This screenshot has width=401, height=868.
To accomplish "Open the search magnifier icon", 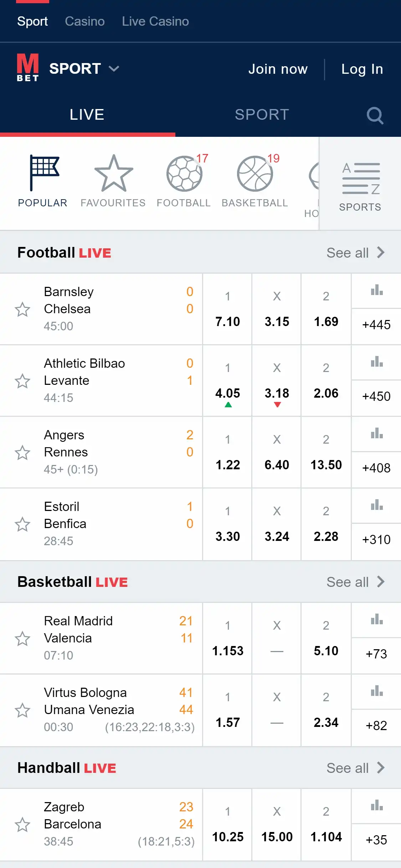I will [375, 115].
